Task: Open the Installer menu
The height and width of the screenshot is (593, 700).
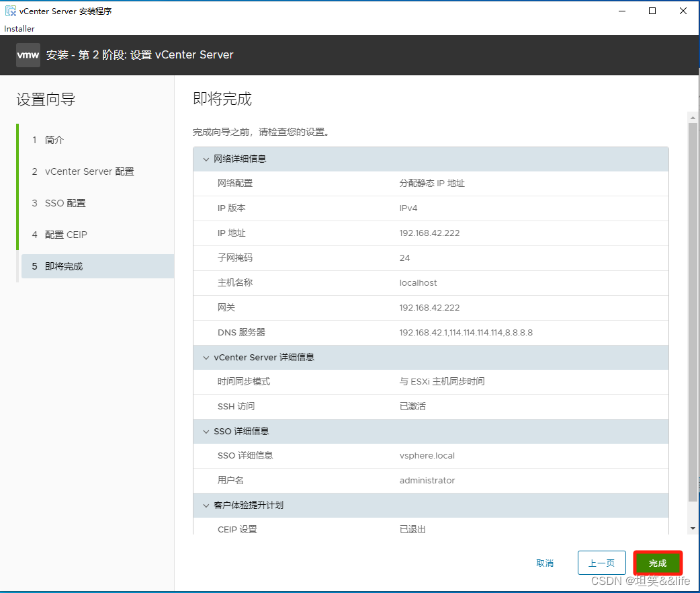Action: [19, 29]
